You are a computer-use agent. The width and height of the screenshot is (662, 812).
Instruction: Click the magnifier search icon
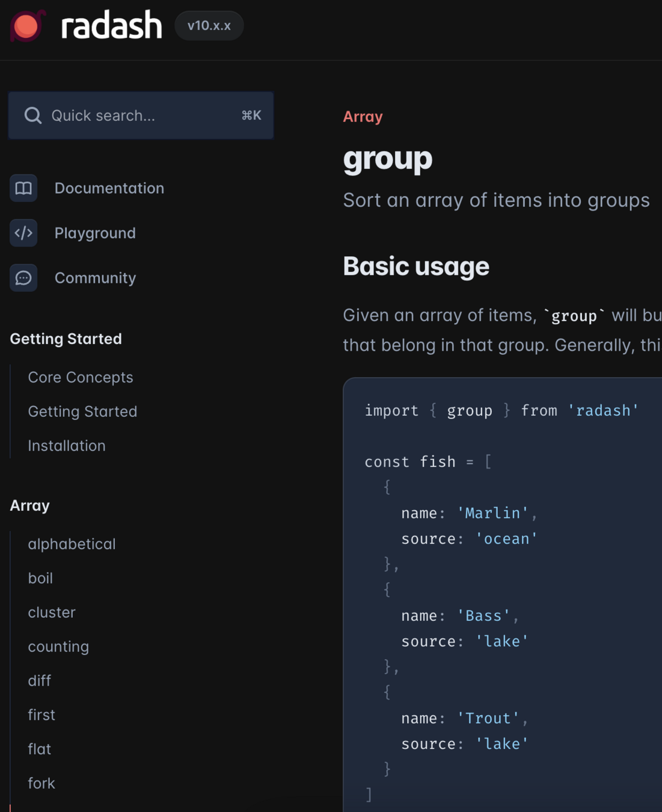point(33,115)
